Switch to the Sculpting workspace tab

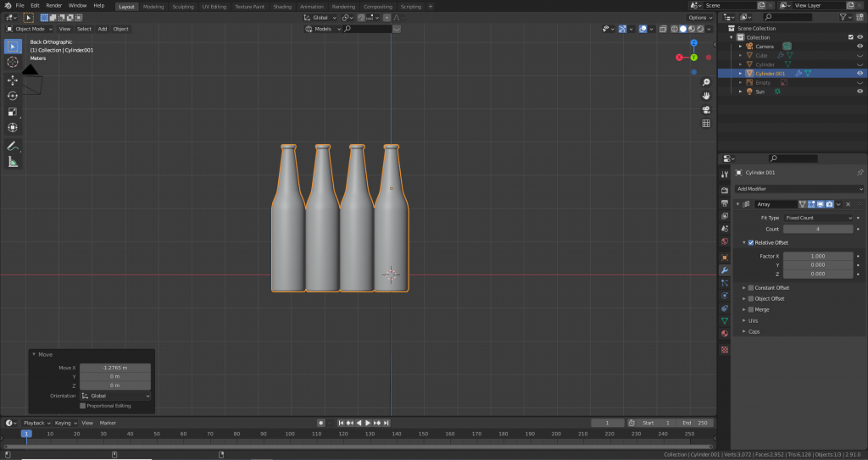coord(183,6)
